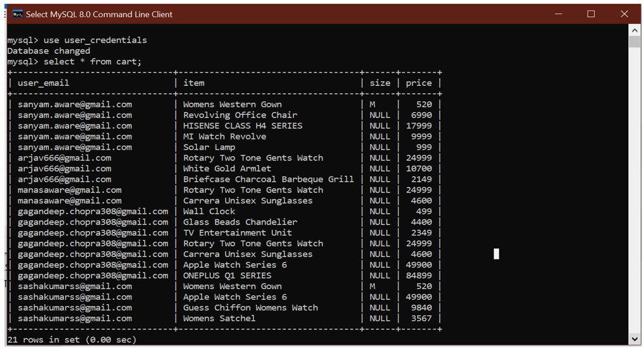
Task: Click the price value 2349
Action: [422, 232]
